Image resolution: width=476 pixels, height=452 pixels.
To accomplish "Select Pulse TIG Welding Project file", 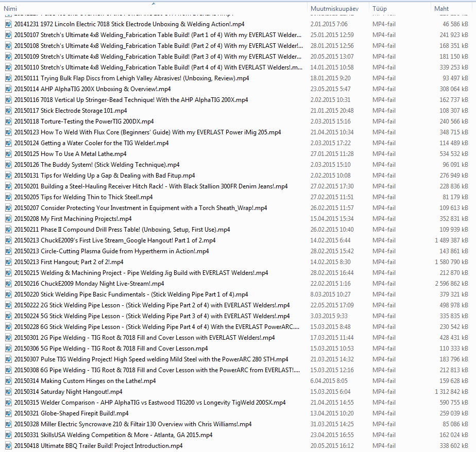I will pyautogui.click(x=151, y=359).
